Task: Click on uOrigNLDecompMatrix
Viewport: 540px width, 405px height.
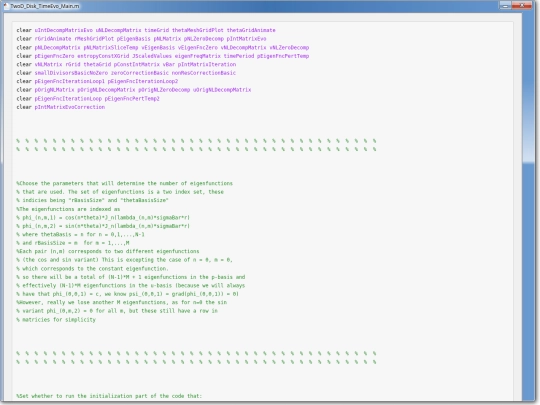Action: (x=222, y=90)
